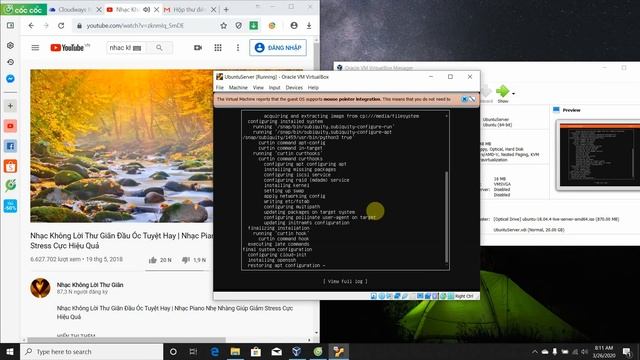The image size is (640, 360).
Task: Click the YouTube search magnifier button
Action: point(159,48)
